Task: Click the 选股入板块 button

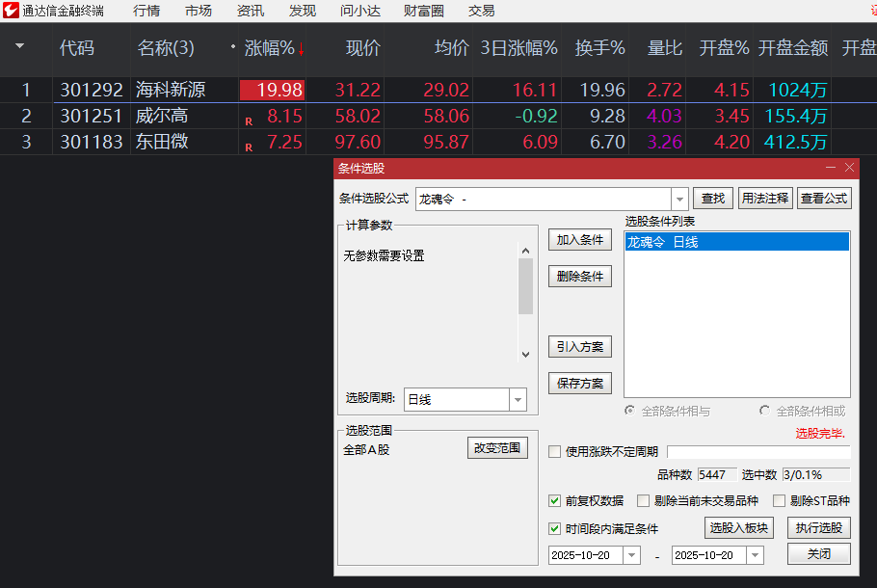Action: (736, 527)
